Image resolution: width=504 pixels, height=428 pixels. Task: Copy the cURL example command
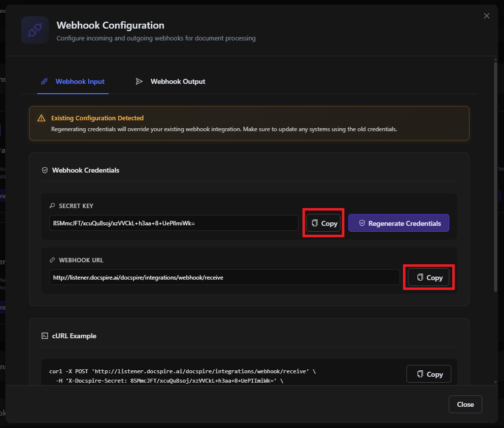429,374
